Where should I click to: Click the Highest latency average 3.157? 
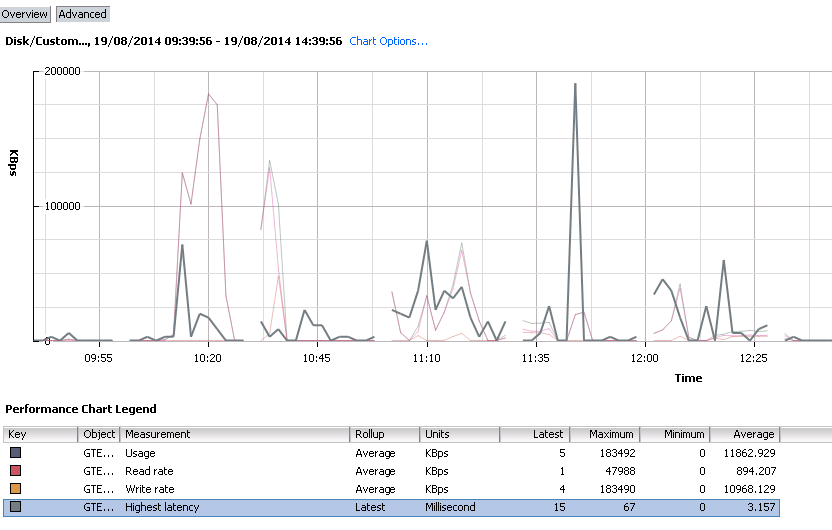point(761,507)
